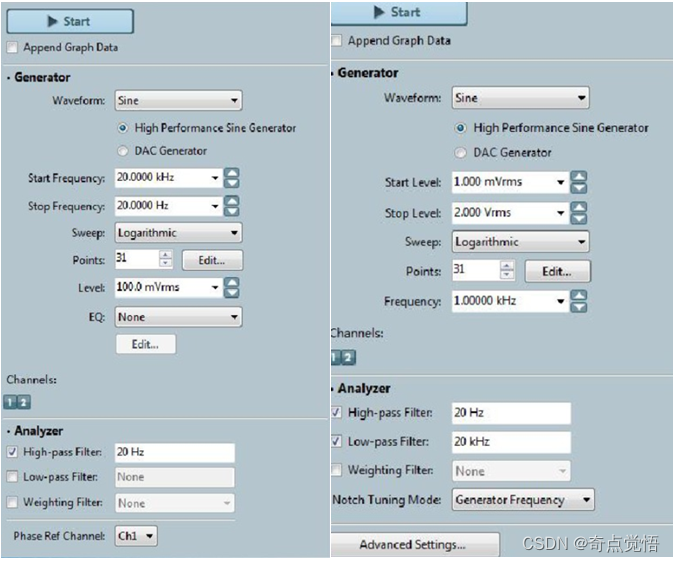Increase Level value with up arrow

coord(232,282)
